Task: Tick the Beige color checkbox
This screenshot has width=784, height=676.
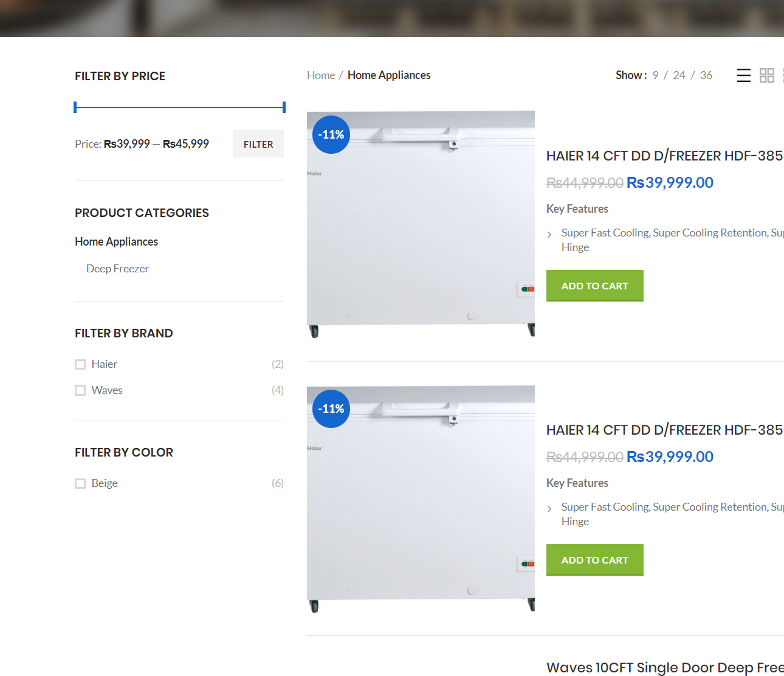Action: click(x=80, y=483)
